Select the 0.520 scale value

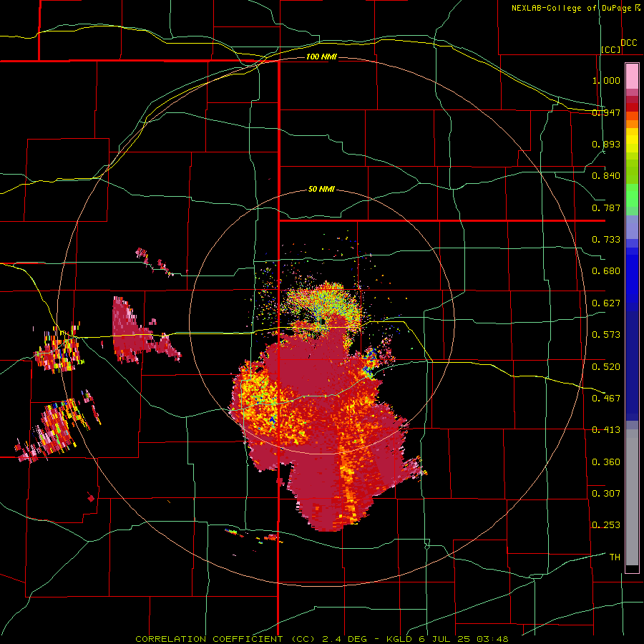606,367
